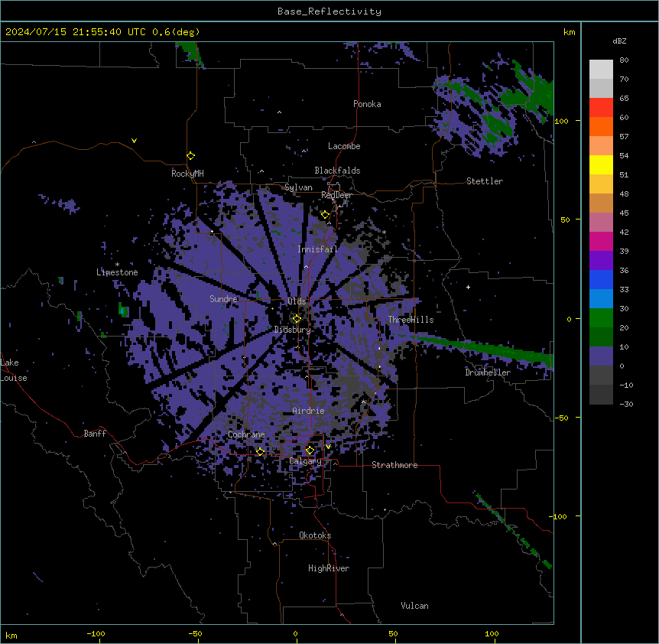
Task: Click the Base_Reflectivity title
Action: 329,11
